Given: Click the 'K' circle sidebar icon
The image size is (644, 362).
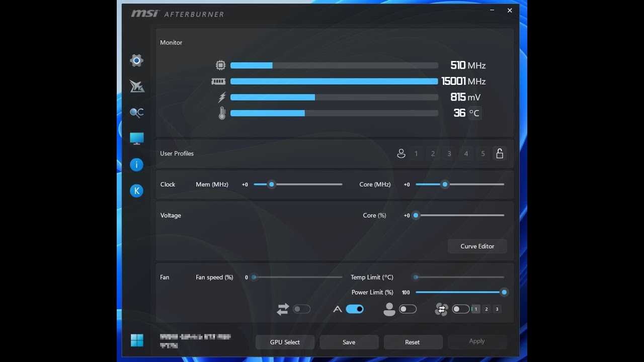Looking at the screenshot, I should click(x=136, y=191).
